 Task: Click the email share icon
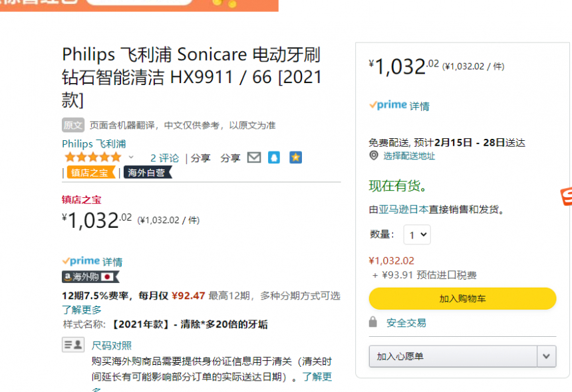tap(254, 157)
